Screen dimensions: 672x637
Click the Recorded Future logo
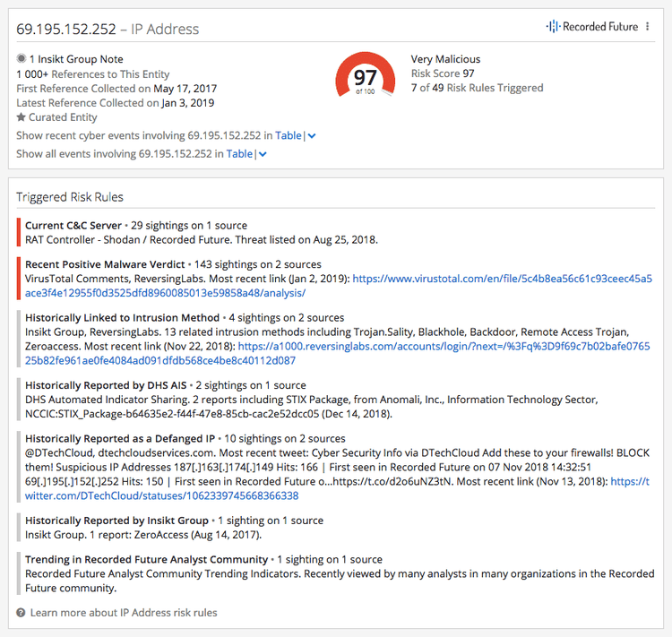pos(593,27)
